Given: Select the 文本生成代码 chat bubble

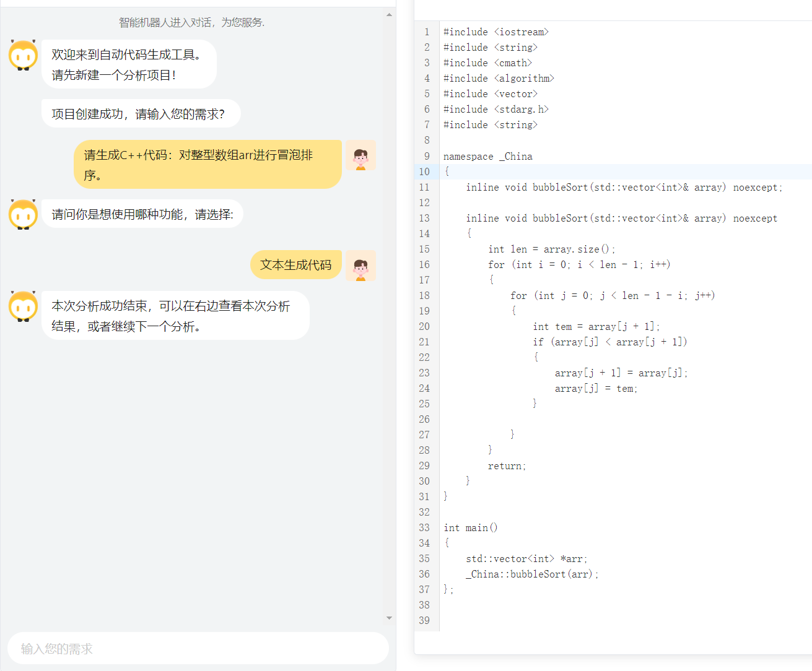Looking at the screenshot, I should coord(295,265).
